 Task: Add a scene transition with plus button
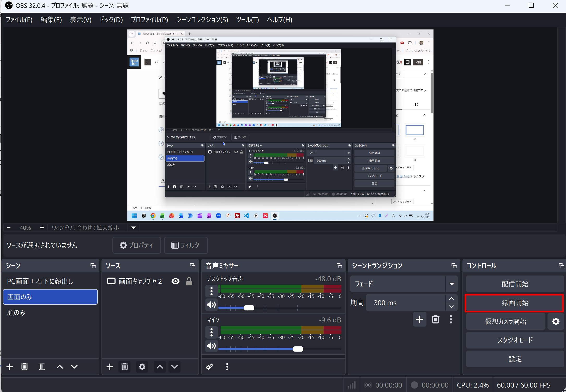[419, 319]
